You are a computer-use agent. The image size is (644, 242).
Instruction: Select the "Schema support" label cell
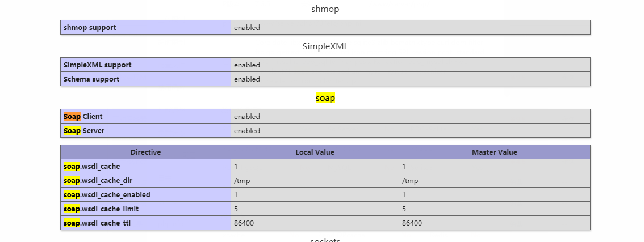coord(146,79)
